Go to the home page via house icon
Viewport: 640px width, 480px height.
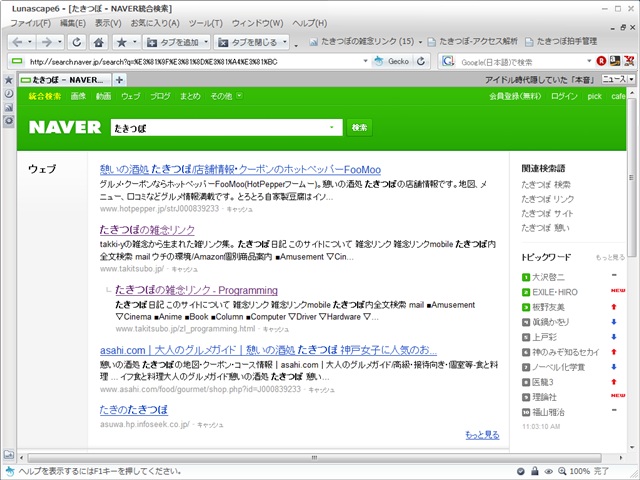101,43
